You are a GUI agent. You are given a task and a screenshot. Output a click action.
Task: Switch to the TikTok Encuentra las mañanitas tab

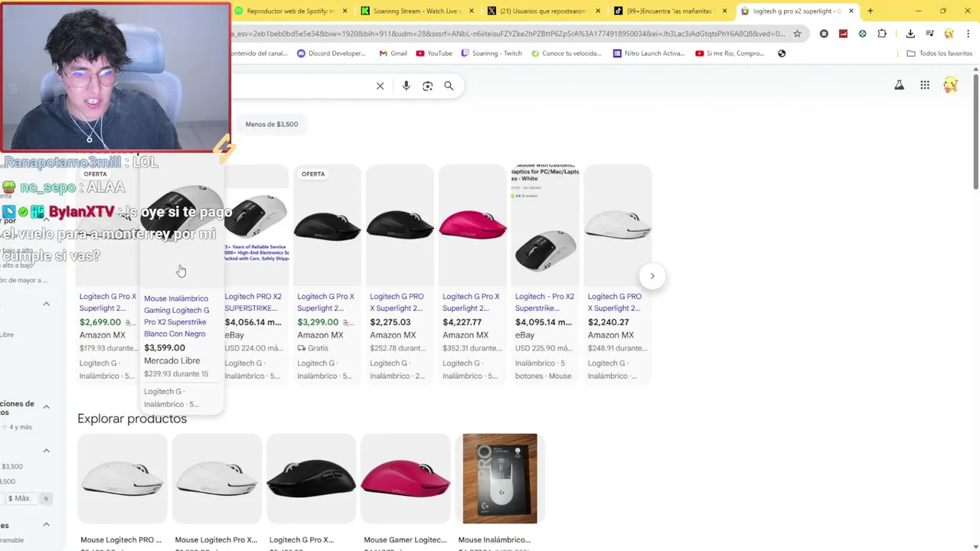pos(671,11)
